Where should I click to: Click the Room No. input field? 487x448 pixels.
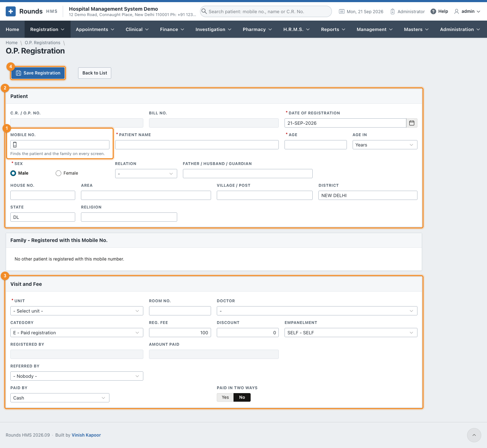pos(180,311)
